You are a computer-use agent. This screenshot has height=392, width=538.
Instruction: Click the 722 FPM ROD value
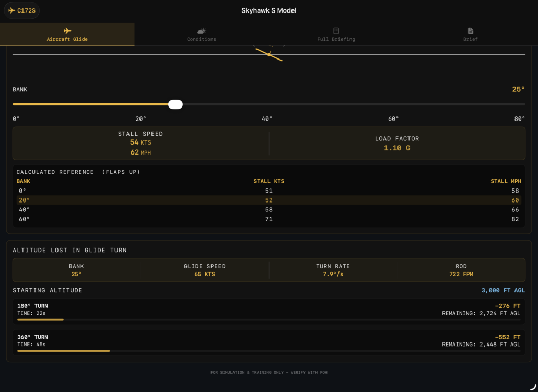[461, 274]
